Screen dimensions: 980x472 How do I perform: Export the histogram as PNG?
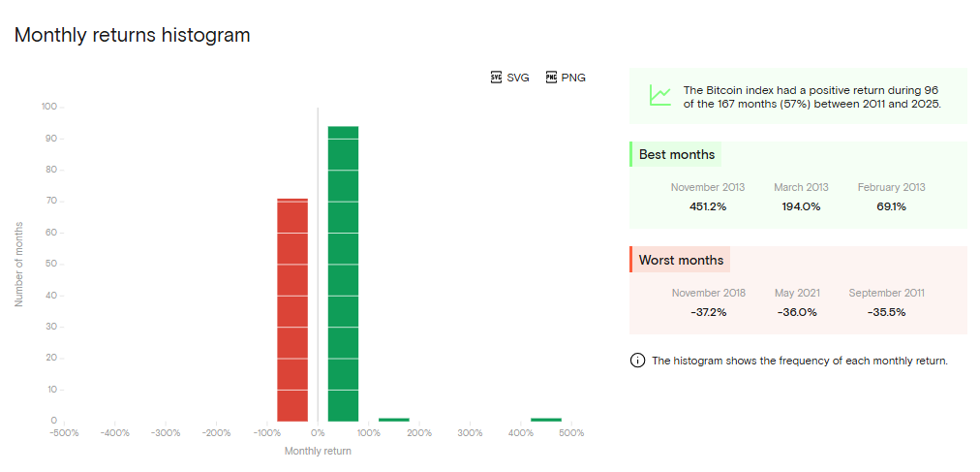(566, 78)
